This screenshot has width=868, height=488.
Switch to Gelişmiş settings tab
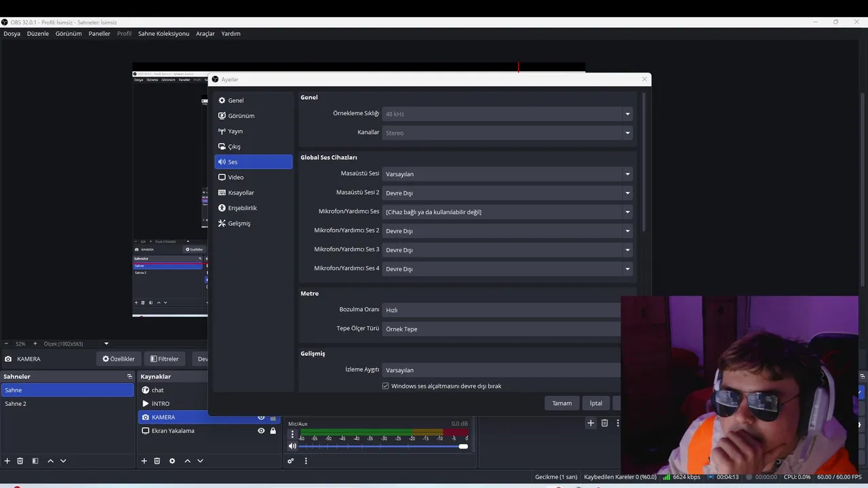253,223
